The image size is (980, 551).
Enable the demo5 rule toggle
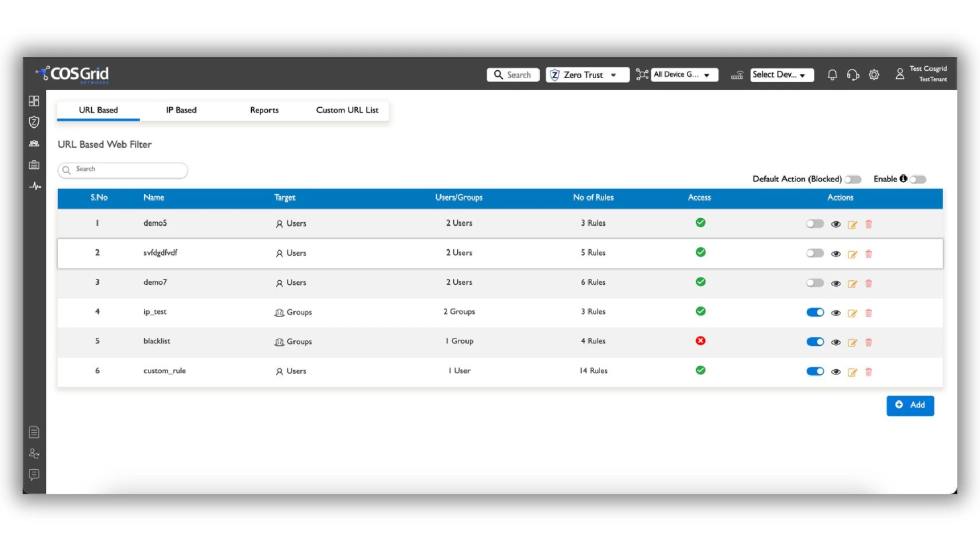click(815, 223)
